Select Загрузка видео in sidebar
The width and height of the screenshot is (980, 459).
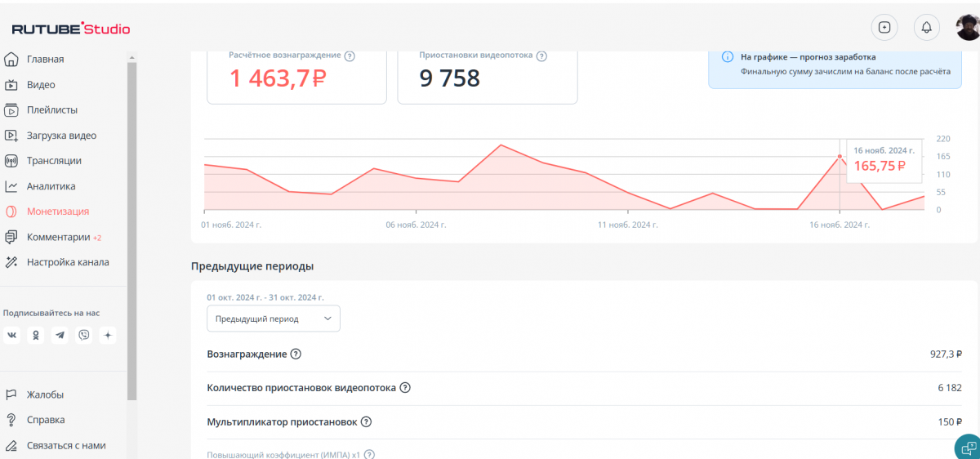(x=61, y=136)
